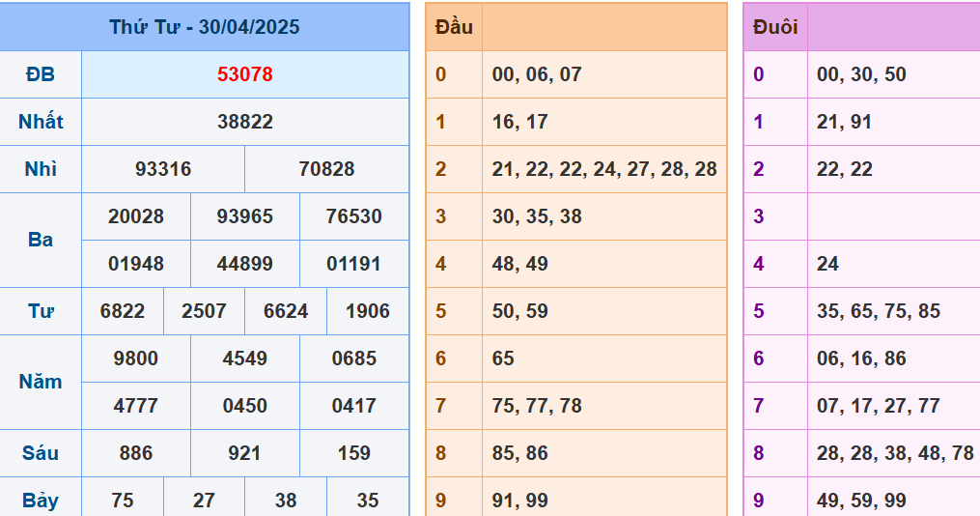Image resolution: width=980 pixels, height=516 pixels.
Task: Select Đầu row values 30, 35, 38
Action: 537,216
